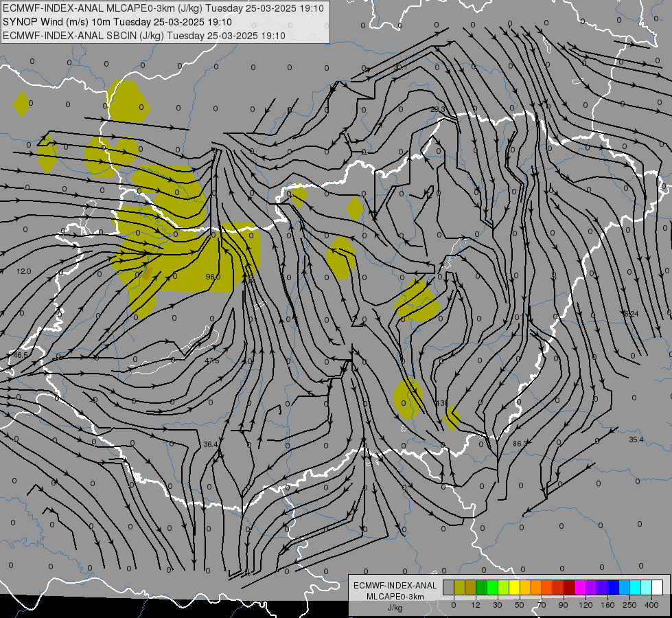Choose the dark green legend swatch
Image resolution: width=672 pixels, height=618 pixels.
click(482, 588)
